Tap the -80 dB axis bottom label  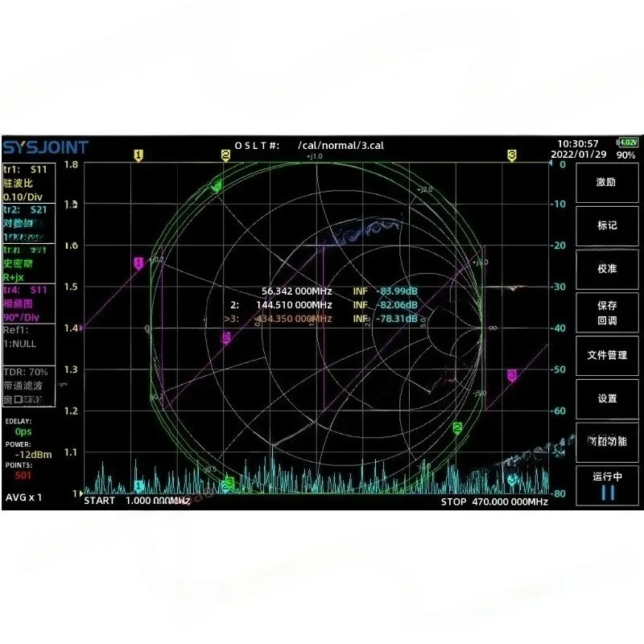(x=558, y=493)
